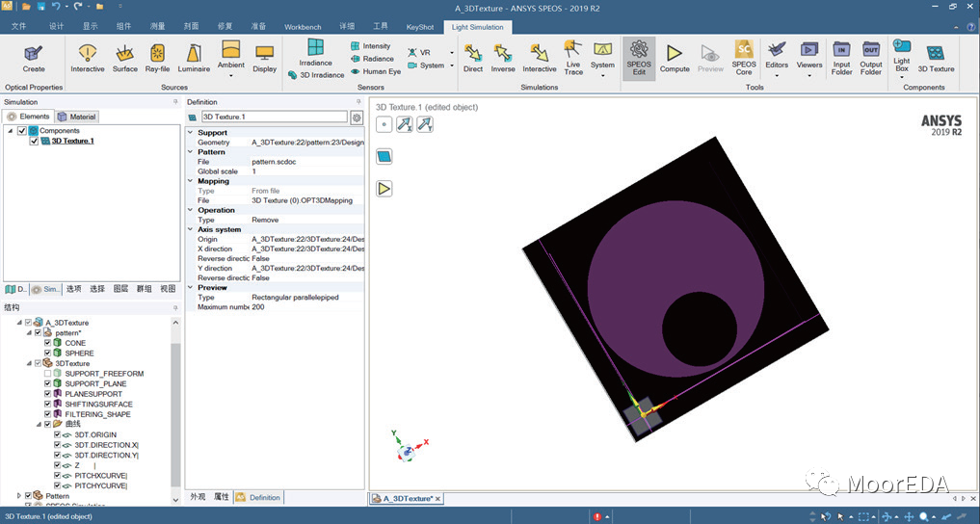
Task: Switch to the Elements tab
Action: [28, 117]
